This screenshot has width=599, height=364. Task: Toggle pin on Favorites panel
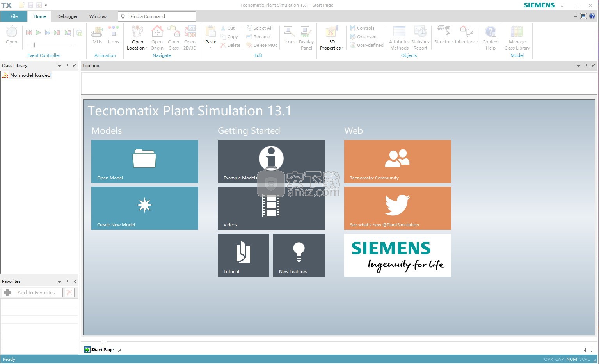click(x=67, y=281)
